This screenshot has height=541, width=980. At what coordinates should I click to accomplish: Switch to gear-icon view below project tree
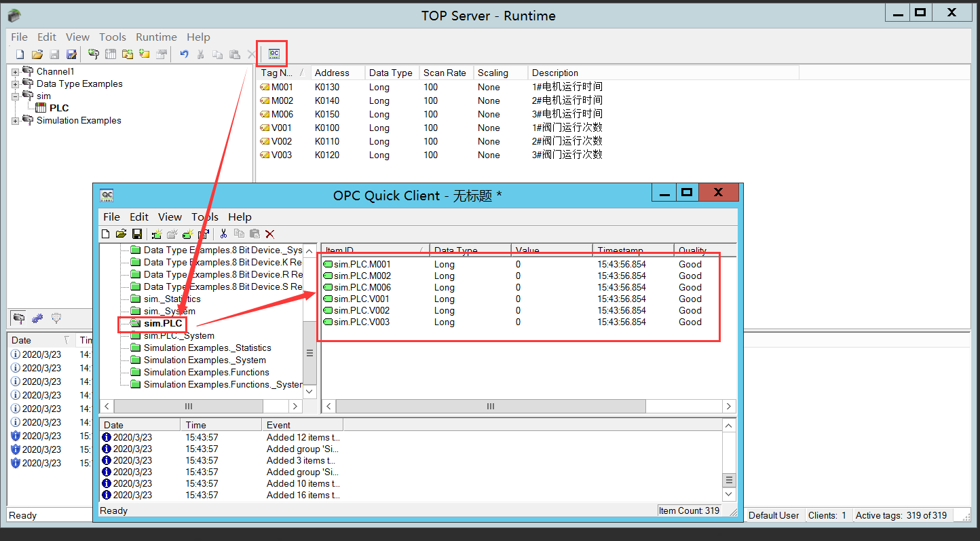[37, 318]
